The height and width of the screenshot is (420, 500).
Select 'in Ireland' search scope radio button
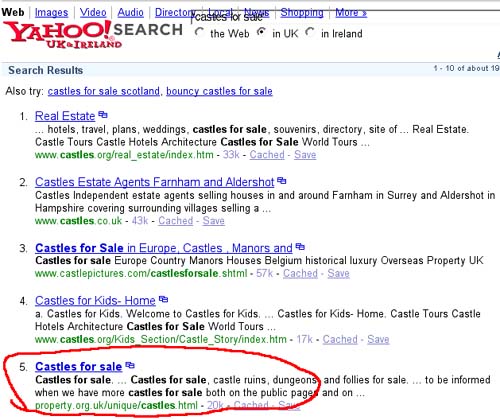[310, 32]
